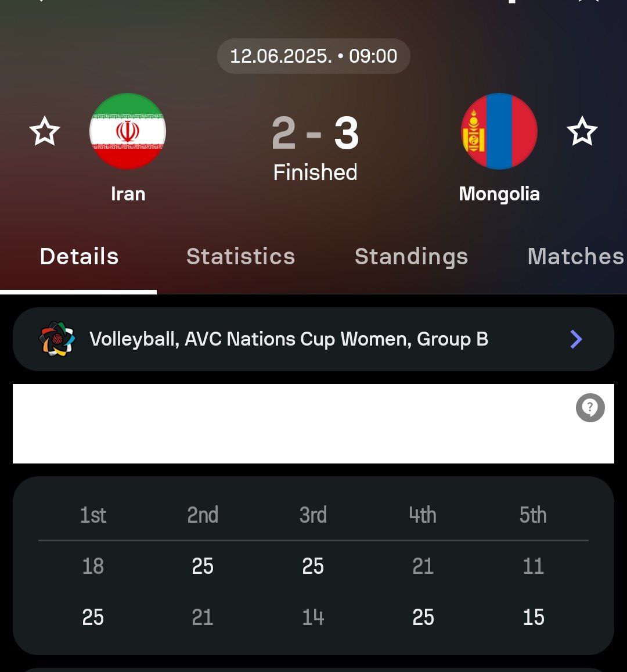Click the 2 - 3 final score
This screenshot has width=627, height=672.
(315, 134)
